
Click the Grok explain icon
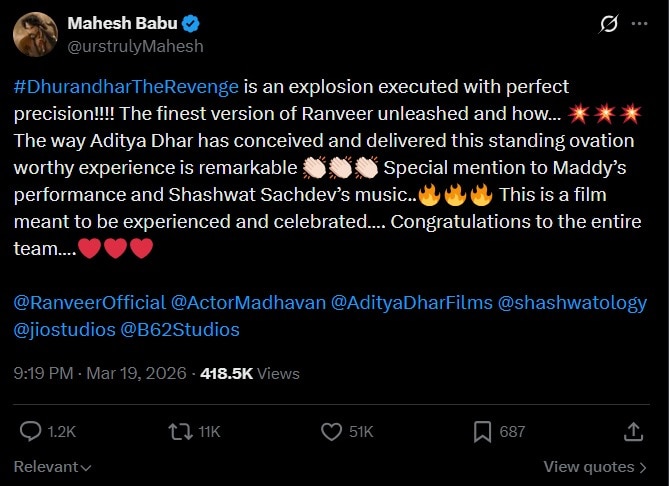tap(604, 25)
